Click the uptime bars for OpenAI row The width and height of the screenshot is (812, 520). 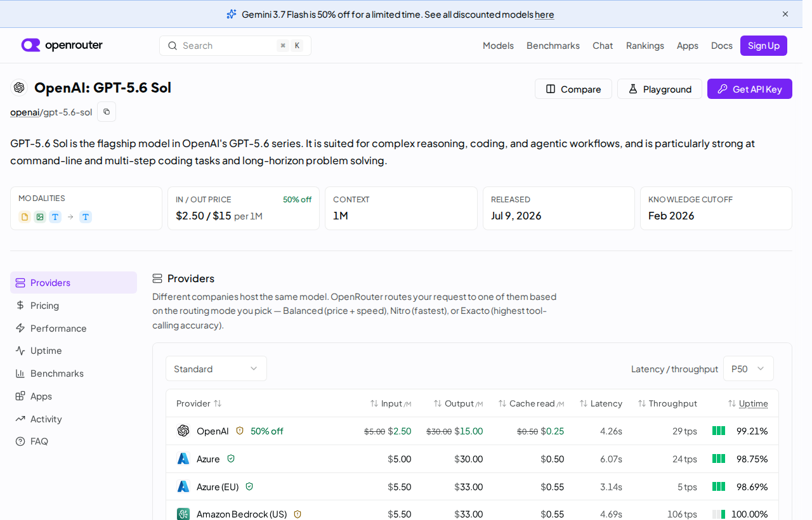pyautogui.click(x=719, y=431)
